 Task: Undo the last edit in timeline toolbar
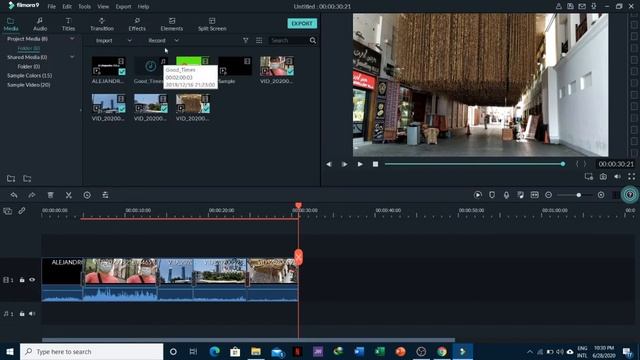pyautogui.click(x=14, y=195)
